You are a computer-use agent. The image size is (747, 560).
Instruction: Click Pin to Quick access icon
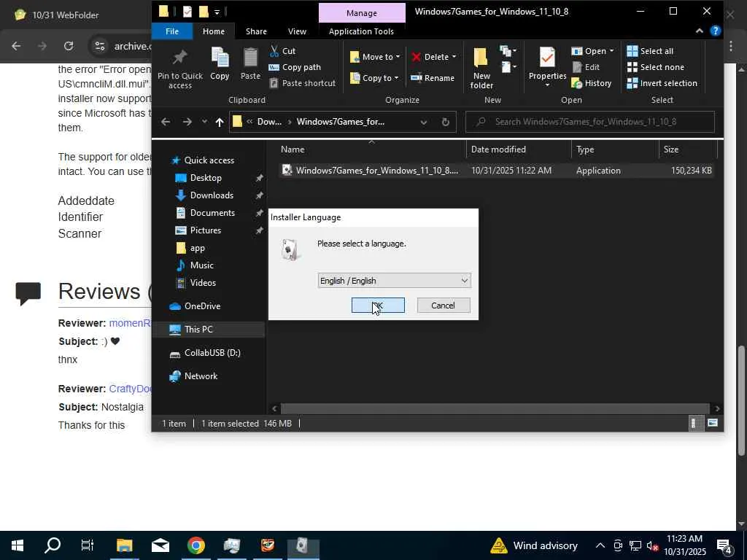(179, 68)
